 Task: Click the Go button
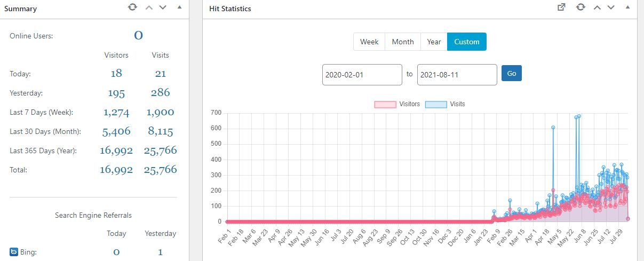click(512, 73)
